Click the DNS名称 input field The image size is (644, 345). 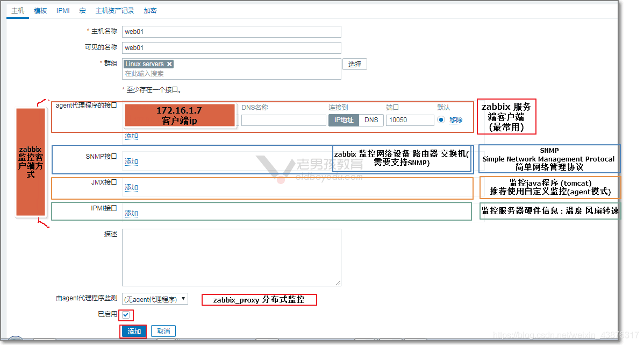point(283,120)
